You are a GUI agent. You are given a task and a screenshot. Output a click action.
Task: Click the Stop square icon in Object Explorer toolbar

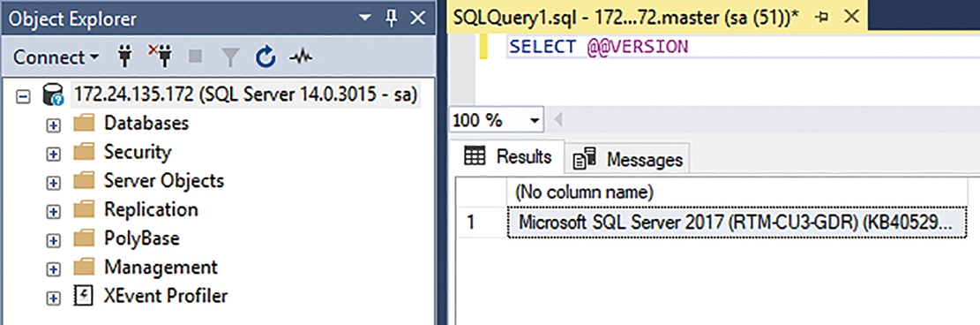point(196,57)
